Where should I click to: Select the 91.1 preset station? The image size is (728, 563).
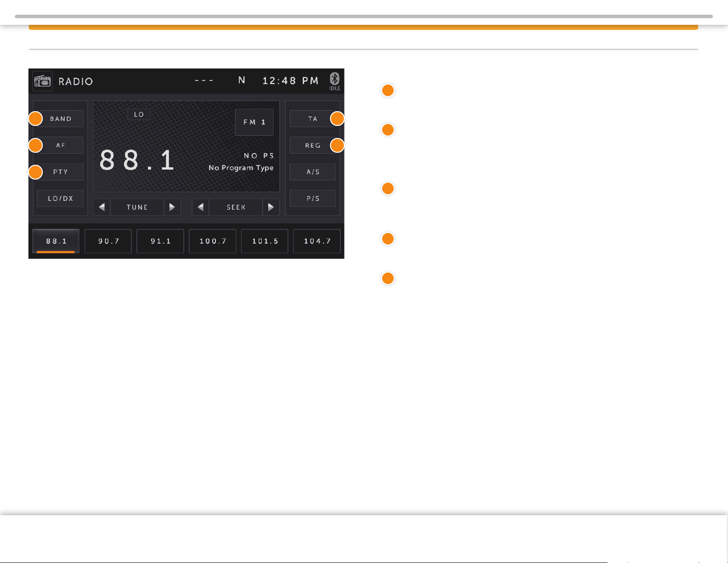pos(160,241)
